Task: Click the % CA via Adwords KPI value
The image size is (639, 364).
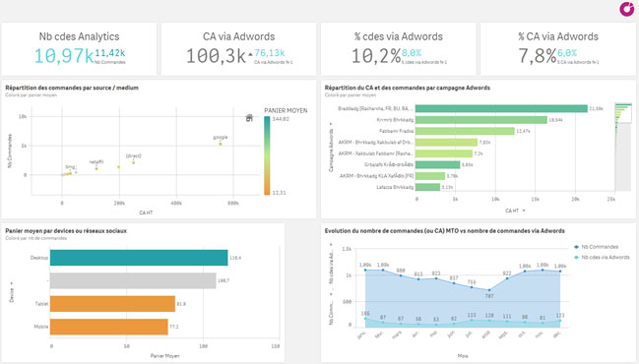Action: 538,56
